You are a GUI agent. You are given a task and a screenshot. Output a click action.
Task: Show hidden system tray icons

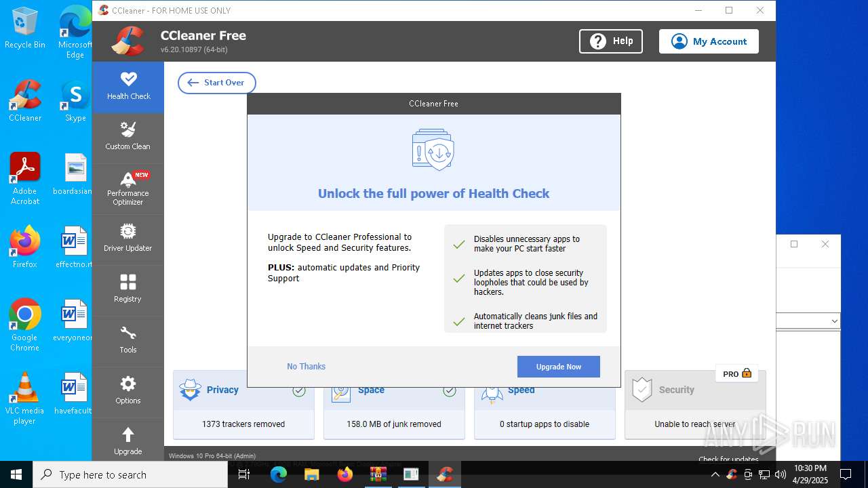coord(715,474)
